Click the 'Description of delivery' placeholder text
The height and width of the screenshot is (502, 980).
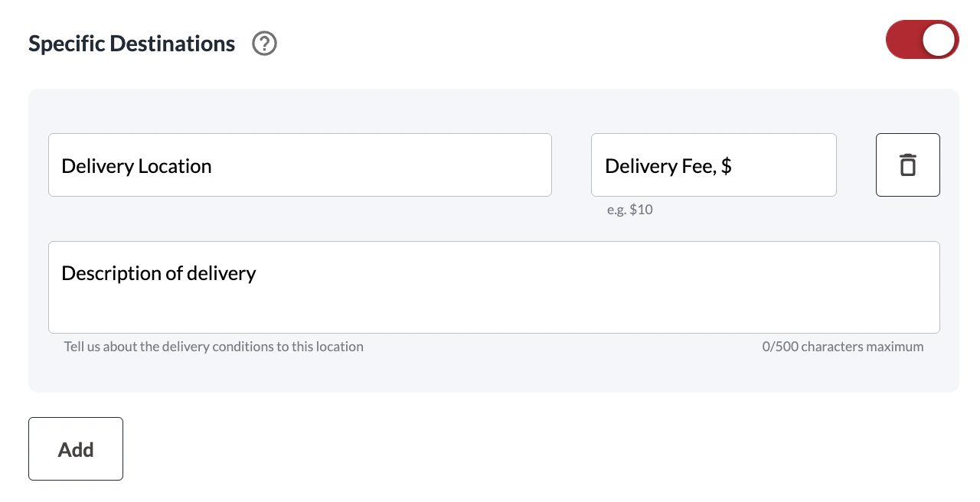[x=158, y=273]
